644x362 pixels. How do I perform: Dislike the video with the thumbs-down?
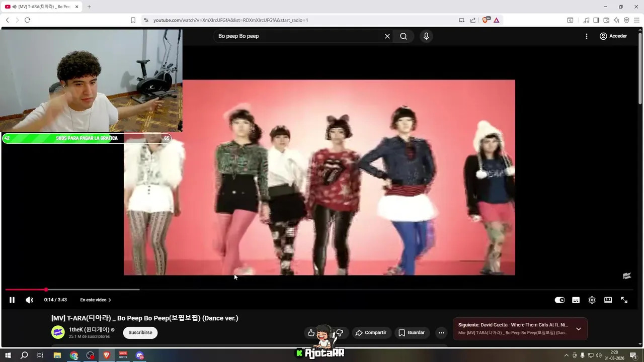click(x=340, y=333)
